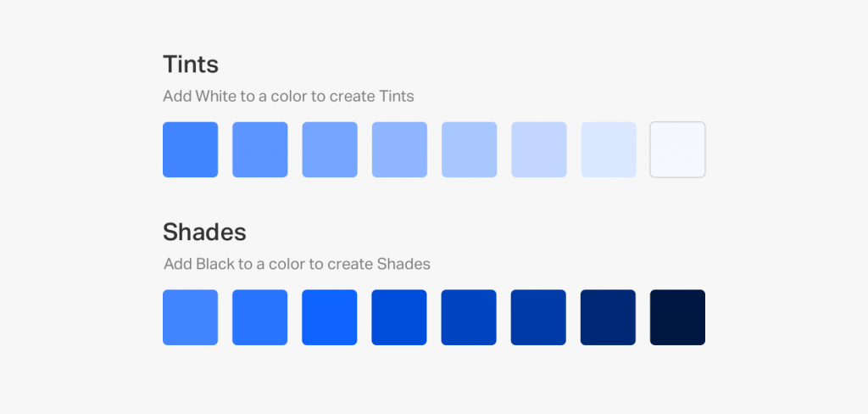Image resolution: width=868 pixels, height=414 pixels.
Task: Choose the first, lightest blue Shades swatch
Action: [190, 317]
